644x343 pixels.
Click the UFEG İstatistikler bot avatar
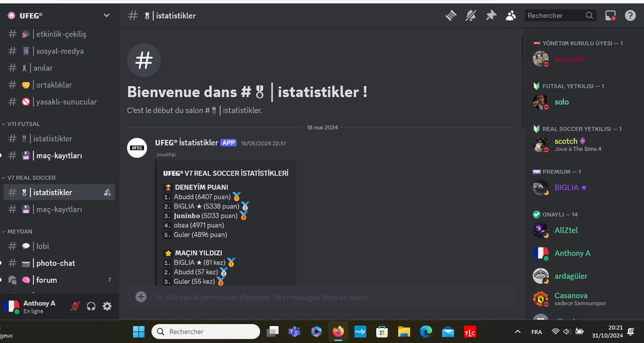137,148
